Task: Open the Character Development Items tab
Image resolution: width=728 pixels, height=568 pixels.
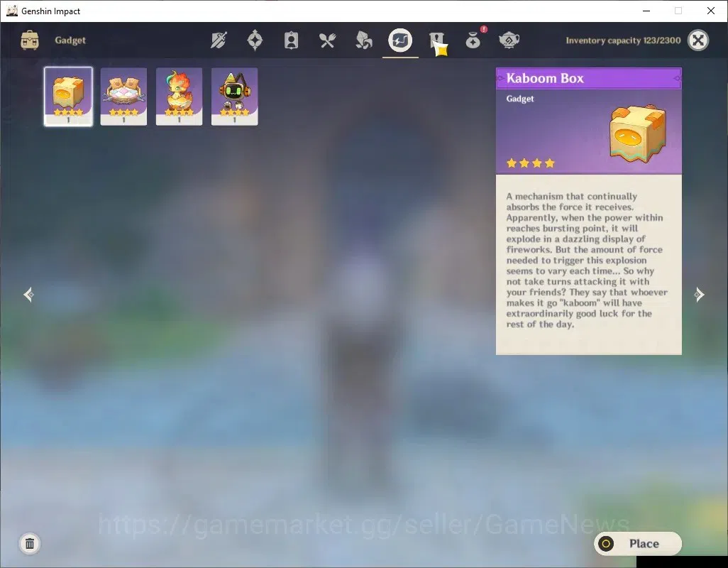Action: pos(291,40)
